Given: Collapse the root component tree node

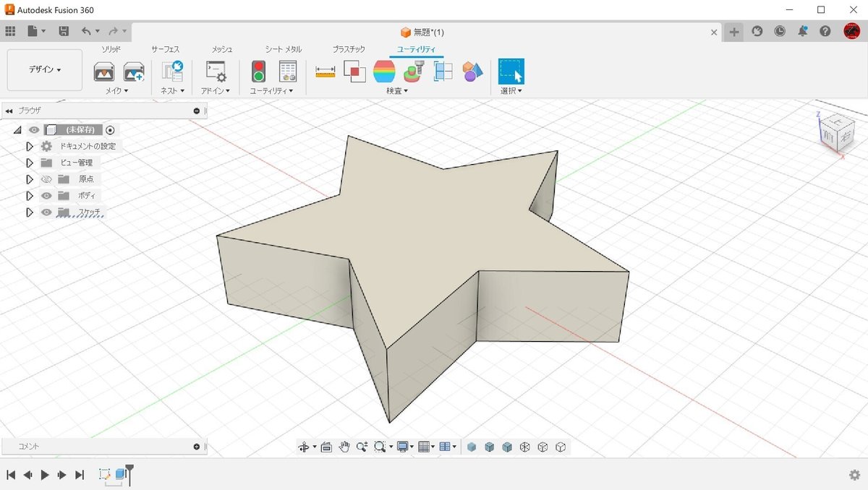Looking at the screenshot, I should coord(17,130).
